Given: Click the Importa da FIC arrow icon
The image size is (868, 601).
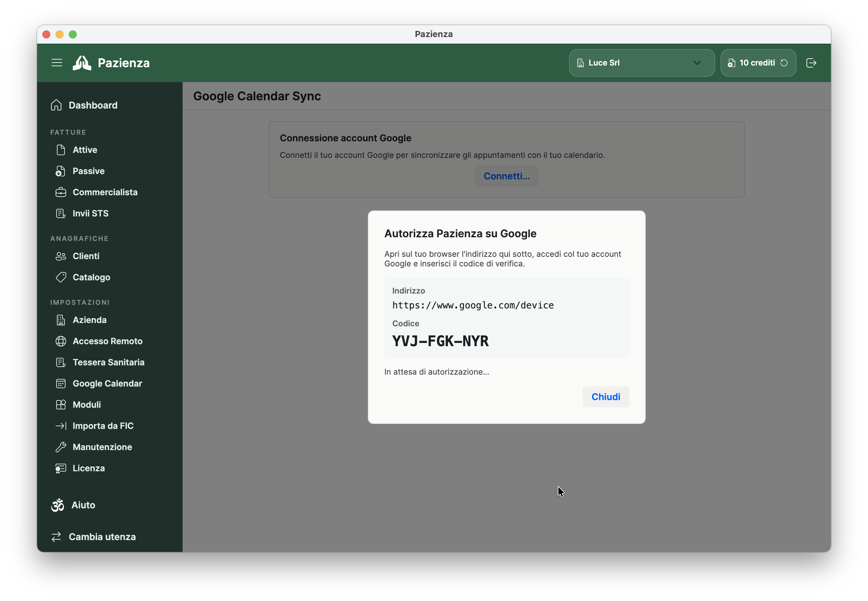Looking at the screenshot, I should 61,426.
